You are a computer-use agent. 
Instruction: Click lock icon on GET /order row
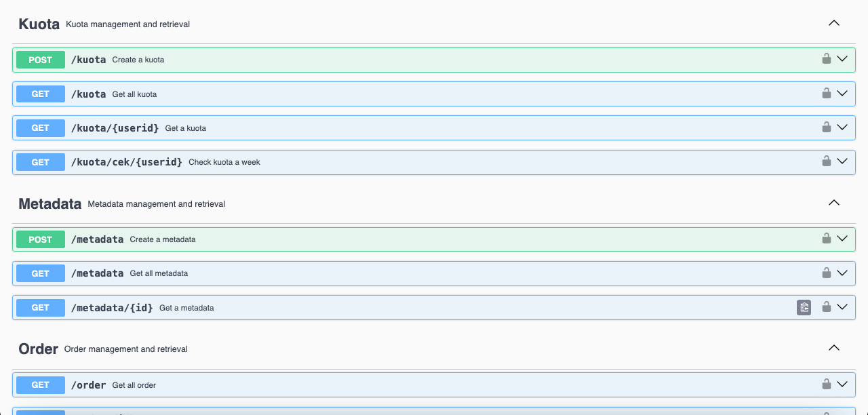(826, 384)
